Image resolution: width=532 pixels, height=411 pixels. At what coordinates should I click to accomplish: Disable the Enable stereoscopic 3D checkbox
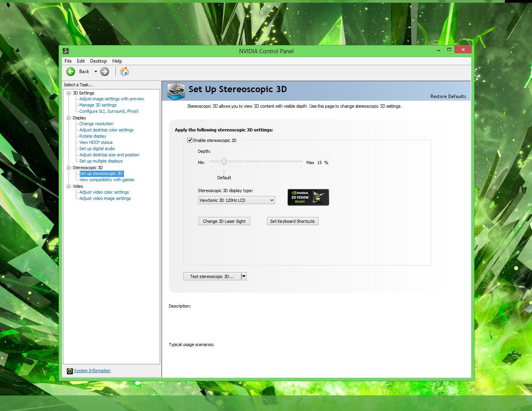(190, 140)
